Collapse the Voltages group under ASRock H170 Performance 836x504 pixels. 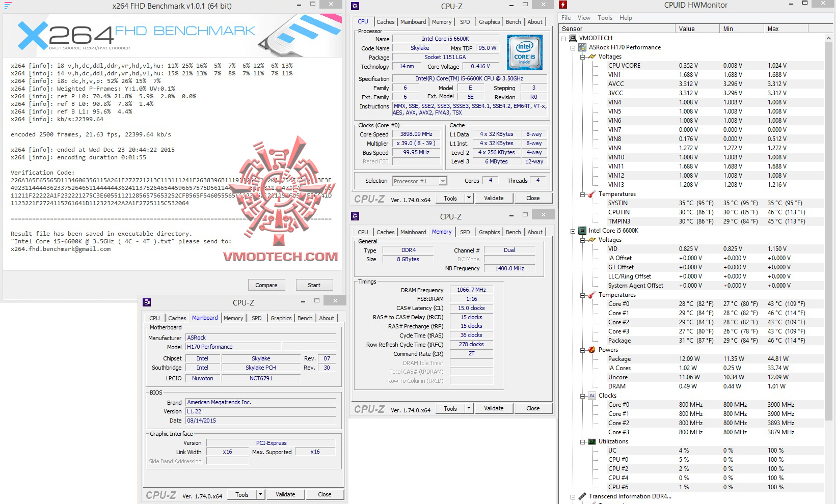582,57
